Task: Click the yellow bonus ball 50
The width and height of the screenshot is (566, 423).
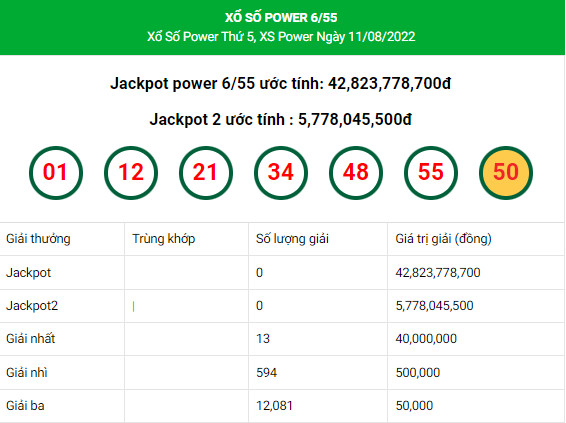Action: click(x=506, y=173)
